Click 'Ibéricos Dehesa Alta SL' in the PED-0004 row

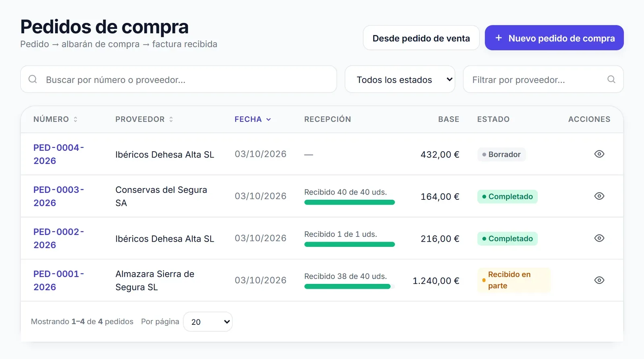(x=165, y=154)
